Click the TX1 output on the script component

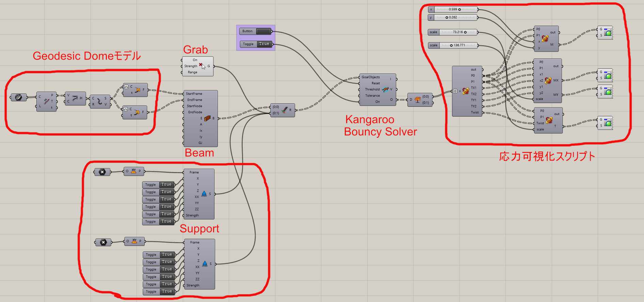click(x=474, y=88)
